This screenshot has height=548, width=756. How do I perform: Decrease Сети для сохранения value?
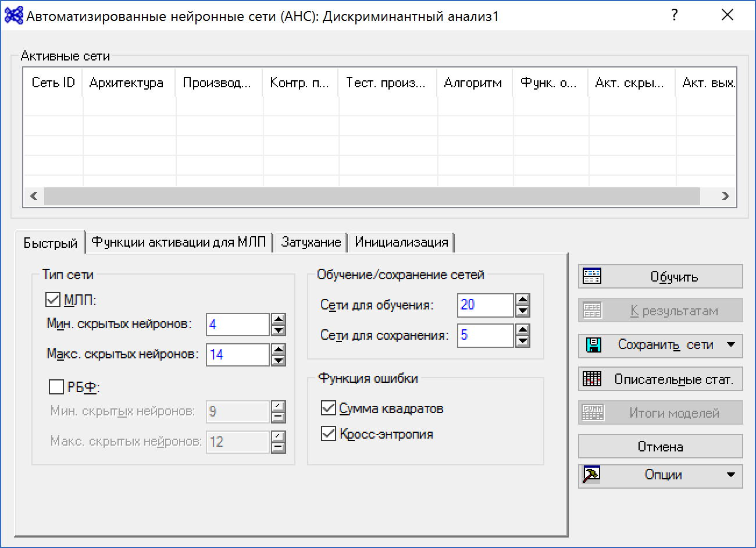tap(523, 340)
